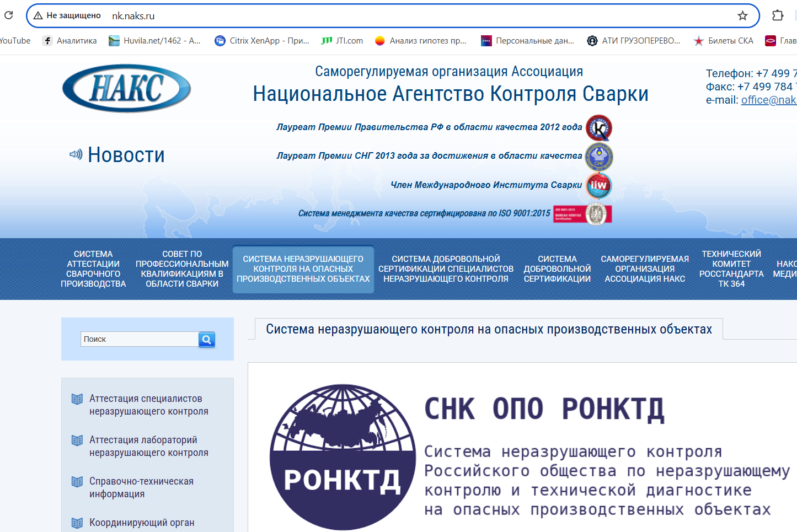Screen dimensions: 797x532
Task: Click the ISO 9001:2015 Bureau Veritas badge
Action: 583,214
